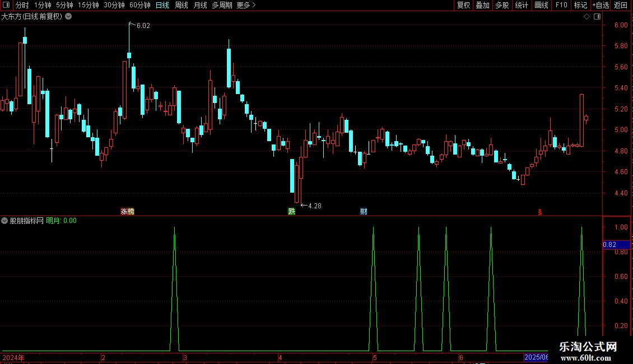The height and width of the screenshot is (364, 633).
Task: Click the 大东方(日线.前复权) title text
Action: coord(32,16)
